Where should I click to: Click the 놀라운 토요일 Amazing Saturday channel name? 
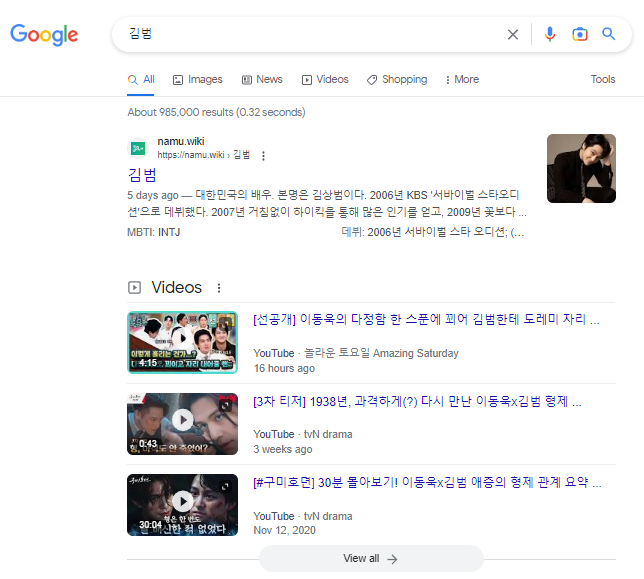(x=381, y=353)
